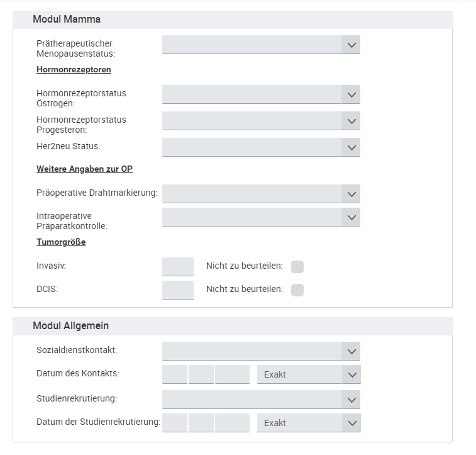476x455 pixels.
Task: Click the Modul Mamma section header
Action: click(x=67, y=20)
